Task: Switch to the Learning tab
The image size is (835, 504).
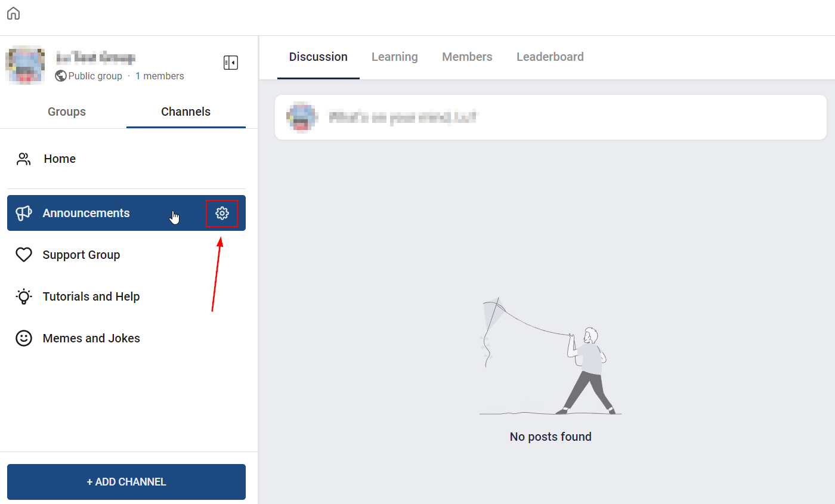Action: [x=394, y=57]
